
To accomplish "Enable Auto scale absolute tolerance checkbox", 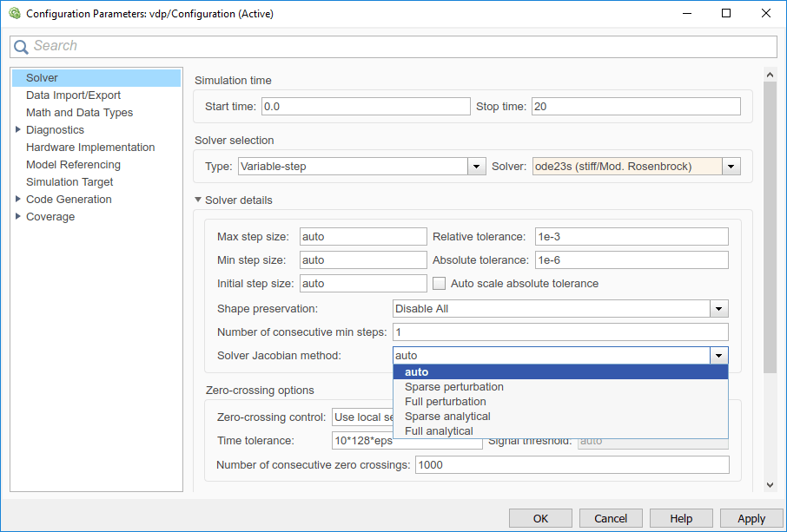I will 440,283.
